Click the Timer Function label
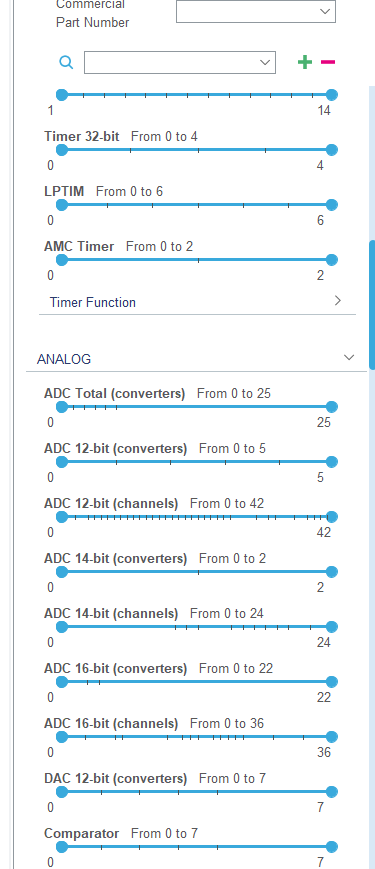Image resolution: width=375 pixels, height=869 pixels. tap(93, 303)
